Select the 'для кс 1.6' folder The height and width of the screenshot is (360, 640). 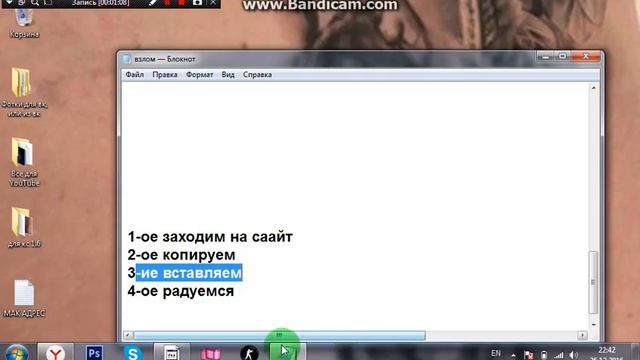coord(24,227)
